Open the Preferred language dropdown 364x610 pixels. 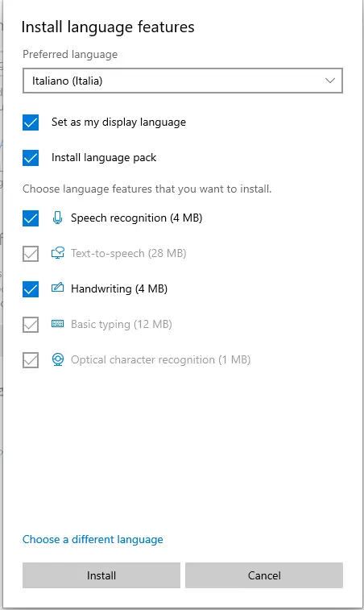182,81
